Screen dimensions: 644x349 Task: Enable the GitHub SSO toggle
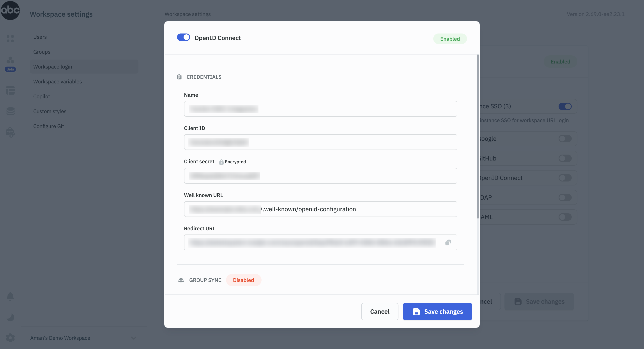565,158
